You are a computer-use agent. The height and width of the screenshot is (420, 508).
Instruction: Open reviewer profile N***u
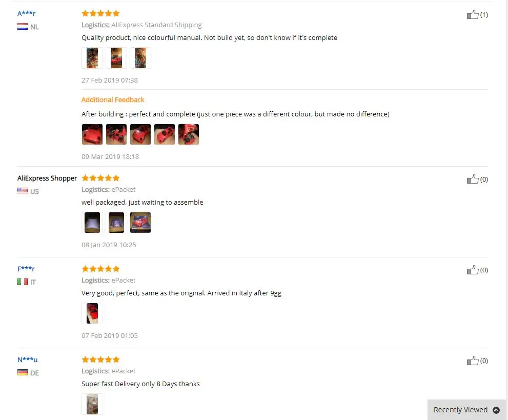click(28, 359)
